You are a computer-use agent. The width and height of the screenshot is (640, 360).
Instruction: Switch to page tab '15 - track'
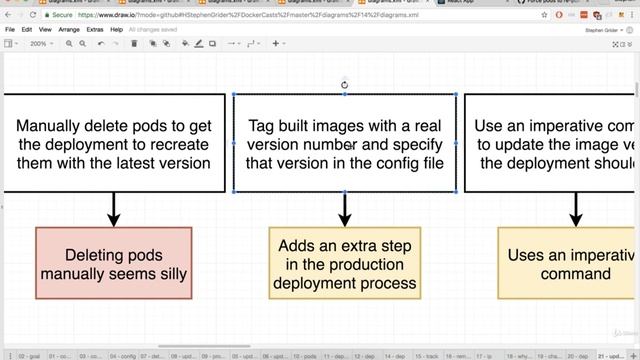(427, 356)
